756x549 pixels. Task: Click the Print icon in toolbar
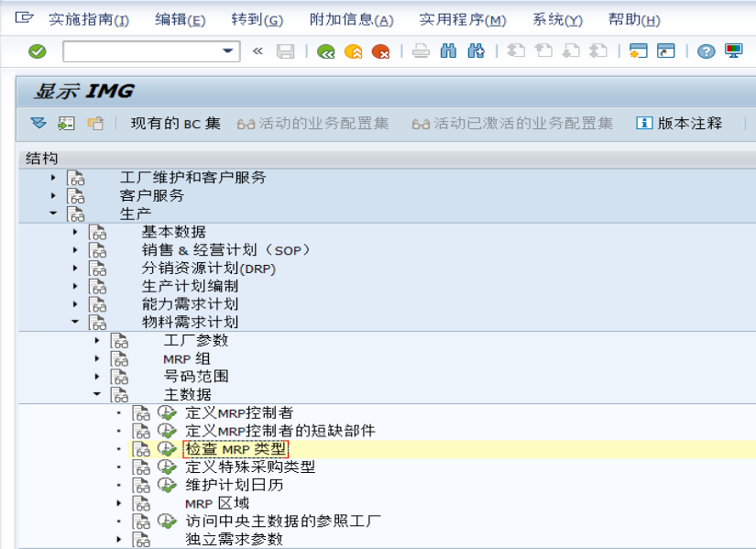[x=421, y=51]
